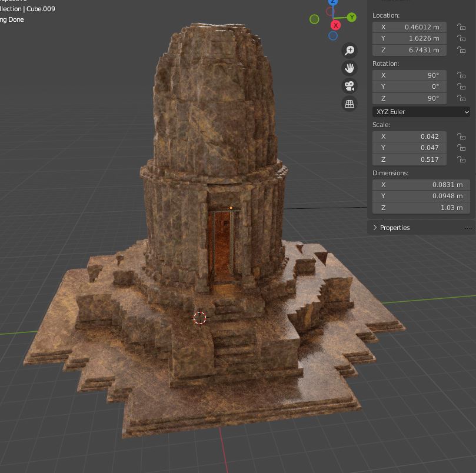Switch perspective/orthographic grid icon
The height and width of the screenshot is (473, 476).
(349, 104)
